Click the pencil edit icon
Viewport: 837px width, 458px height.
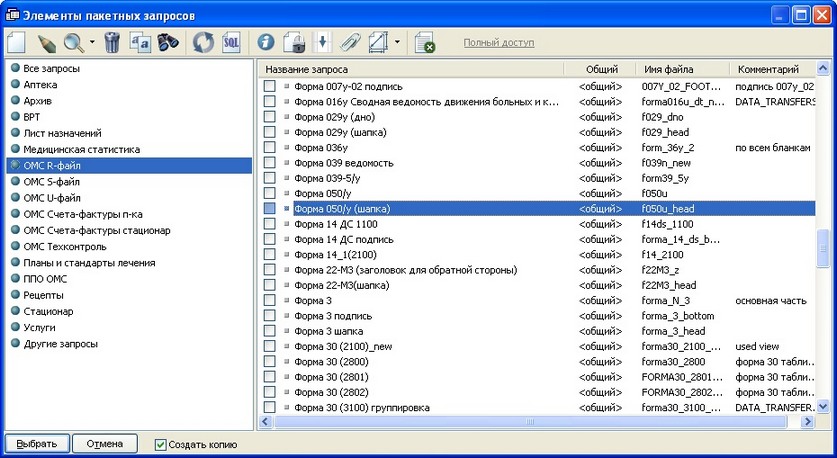pos(46,43)
